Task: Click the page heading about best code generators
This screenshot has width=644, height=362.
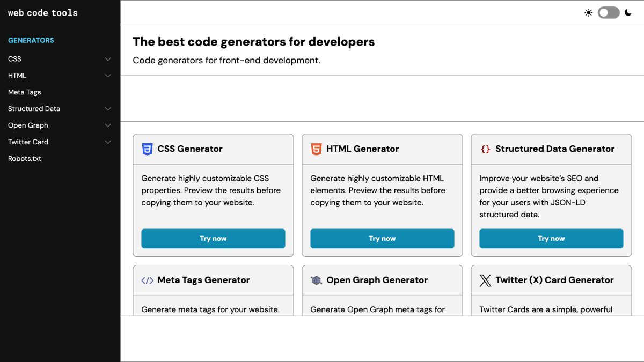Action: tap(254, 42)
